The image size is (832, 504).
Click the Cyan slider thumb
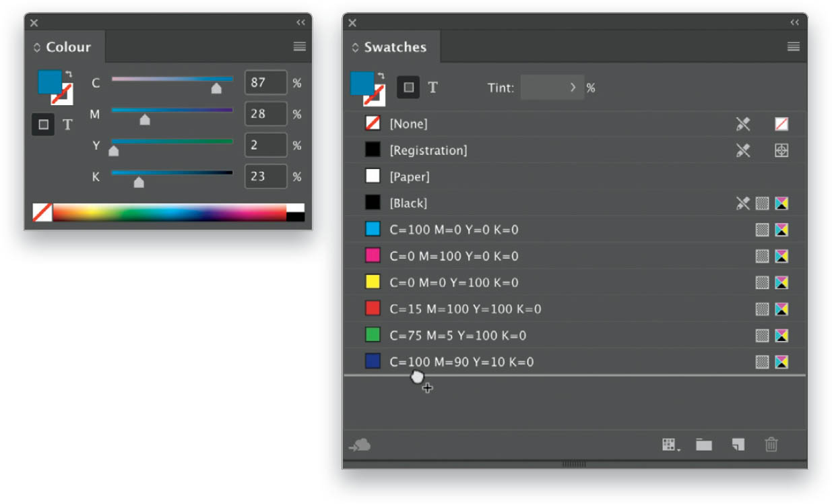click(216, 88)
